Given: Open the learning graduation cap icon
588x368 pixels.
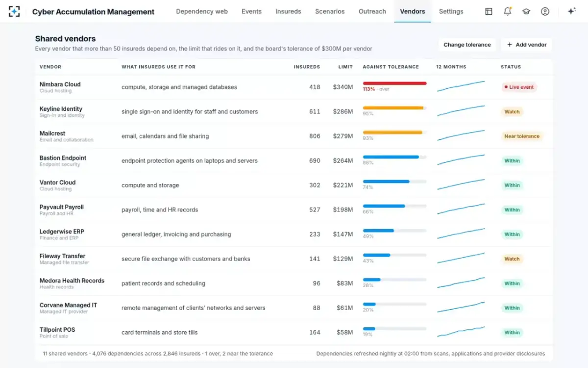Looking at the screenshot, I should coord(526,11).
